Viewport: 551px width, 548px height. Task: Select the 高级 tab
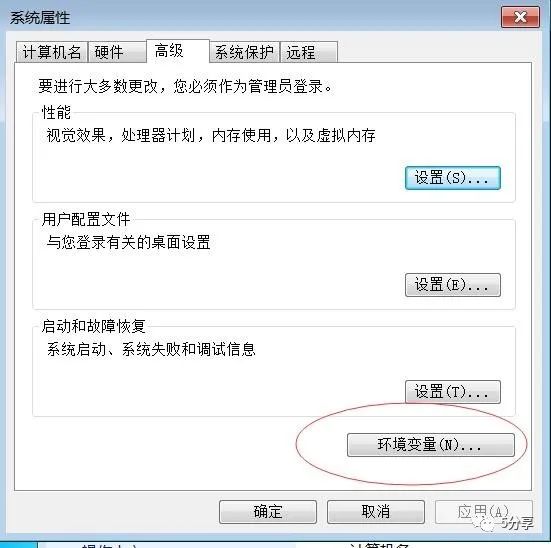coord(178,51)
